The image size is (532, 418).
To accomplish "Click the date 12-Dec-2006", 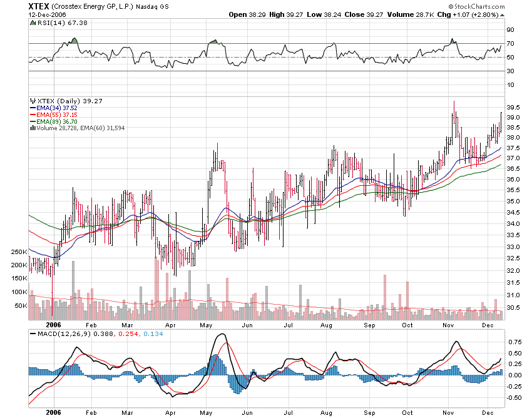I will coord(47,14).
